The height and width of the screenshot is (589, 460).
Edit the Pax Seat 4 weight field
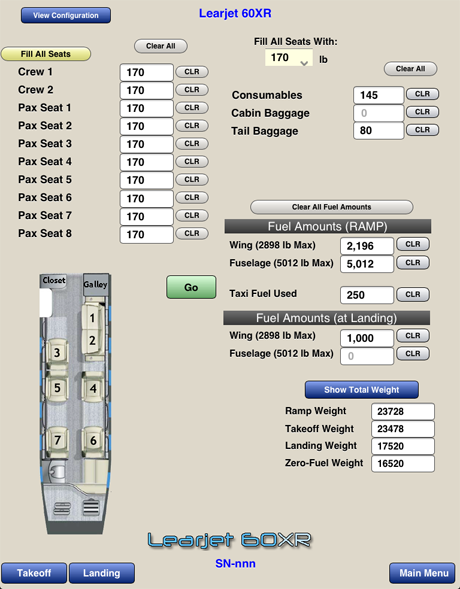click(x=146, y=162)
